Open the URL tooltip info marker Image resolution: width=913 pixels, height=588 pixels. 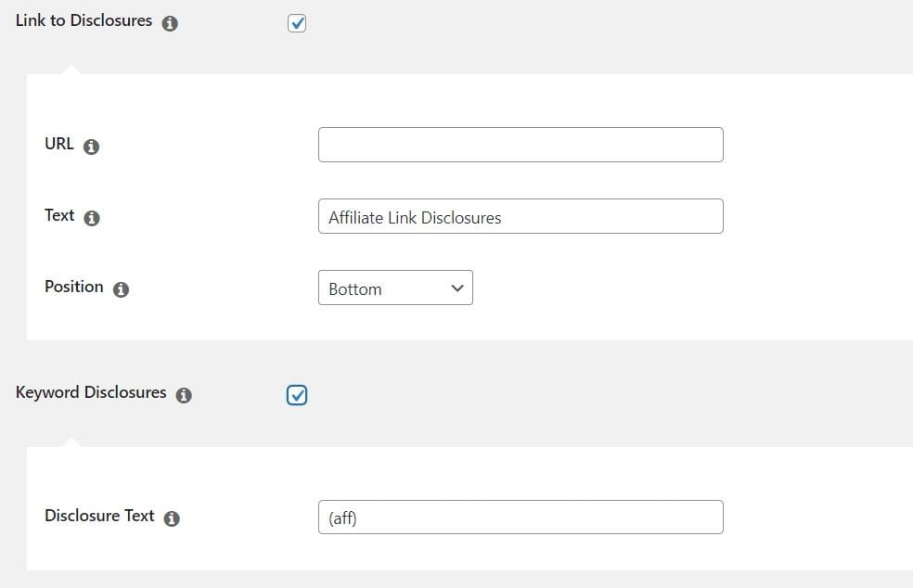click(x=91, y=146)
